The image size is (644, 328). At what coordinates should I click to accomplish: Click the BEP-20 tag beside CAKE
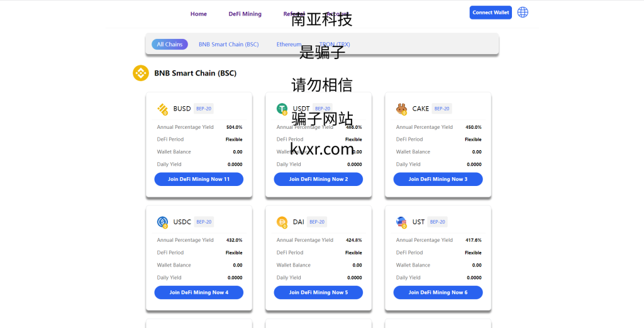point(442,109)
